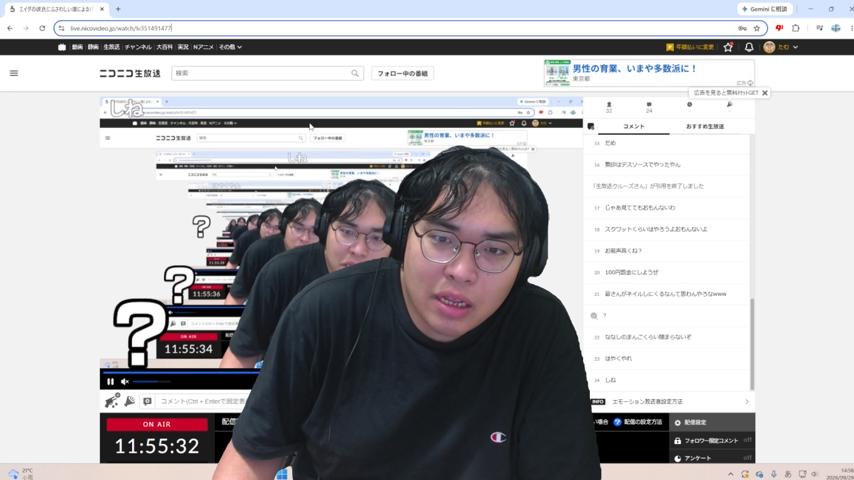Open the 静画 top menu item
Image resolution: width=854 pixels, height=480 pixels.
point(93,47)
